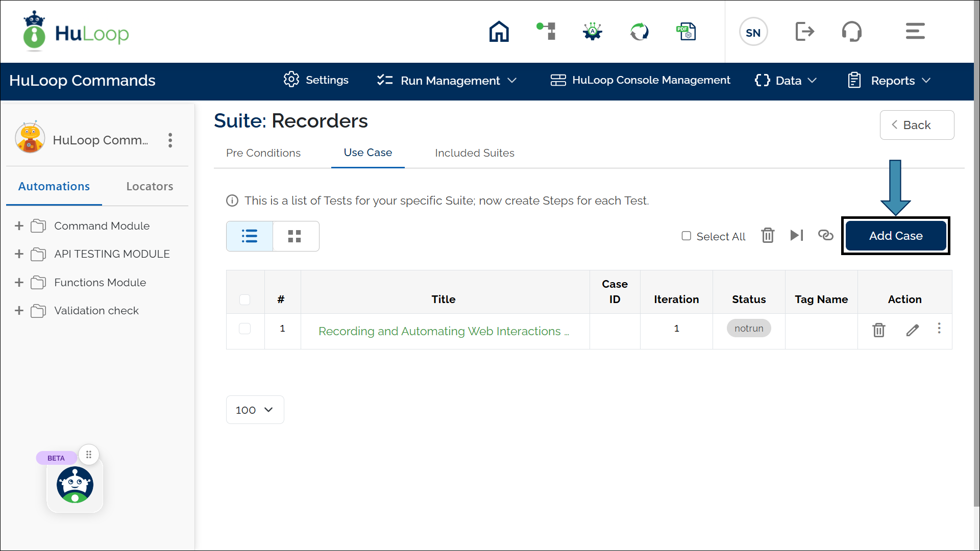Screen dimensions: 980x551
Task: Switch to the Pre Conditions tab
Action: pyautogui.click(x=263, y=153)
